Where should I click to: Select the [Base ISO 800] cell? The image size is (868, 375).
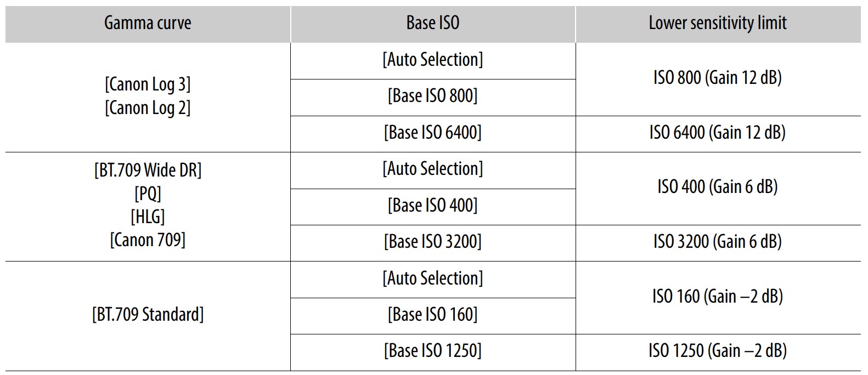tap(432, 96)
